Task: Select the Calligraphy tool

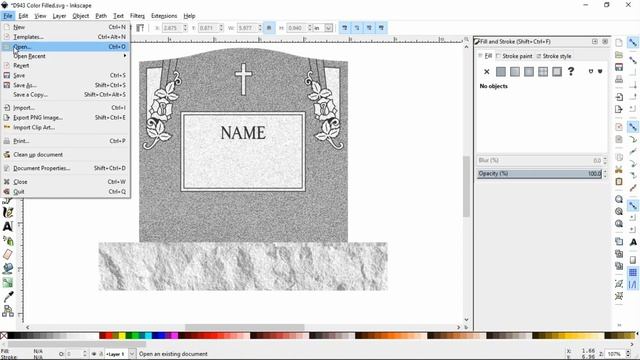Action: tap(8, 213)
